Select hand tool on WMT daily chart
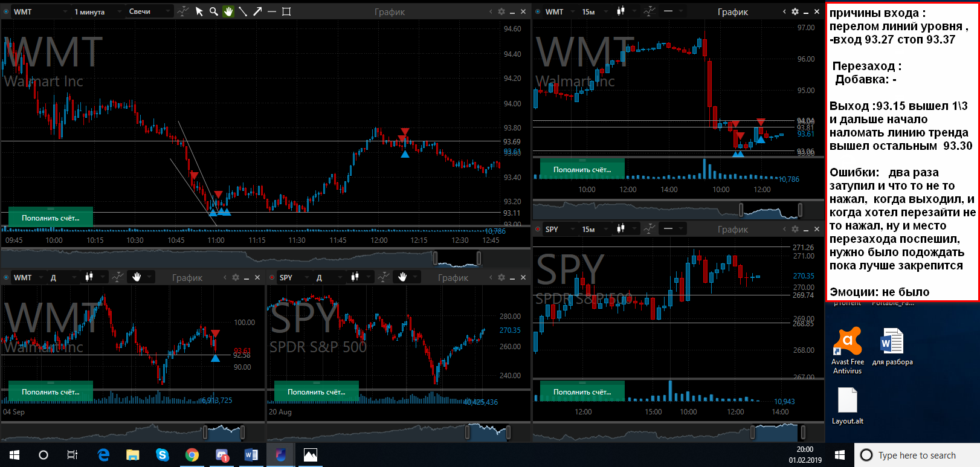This screenshot has height=467, width=980. pyautogui.click(x=137, y=277)
